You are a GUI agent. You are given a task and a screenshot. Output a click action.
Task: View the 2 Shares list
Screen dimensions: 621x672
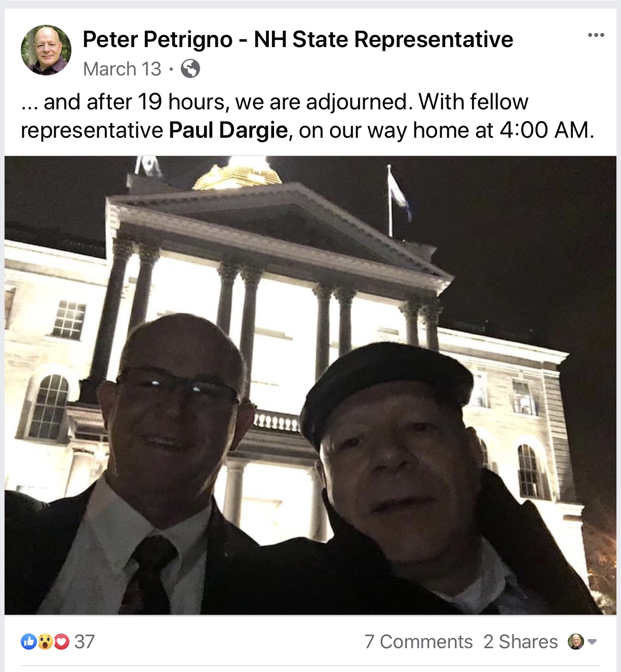(x=520, y=642)
